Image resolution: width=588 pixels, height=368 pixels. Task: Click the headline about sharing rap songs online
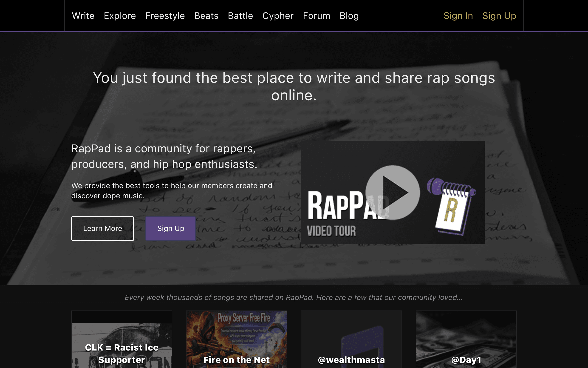pyautogui.click(x=294, y=86)
